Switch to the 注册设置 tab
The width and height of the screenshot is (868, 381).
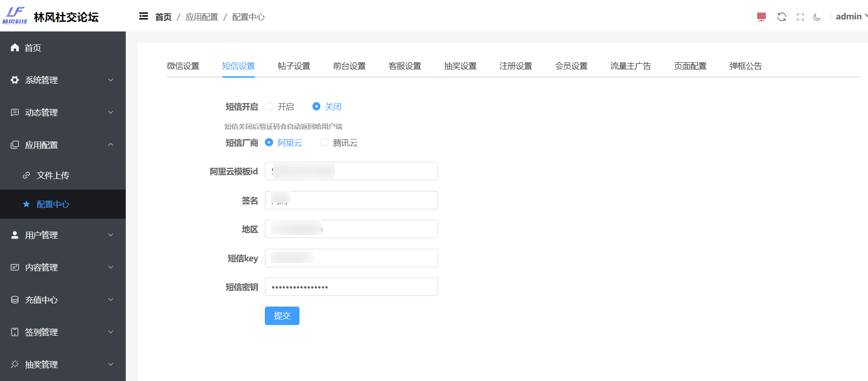(516, 66)
